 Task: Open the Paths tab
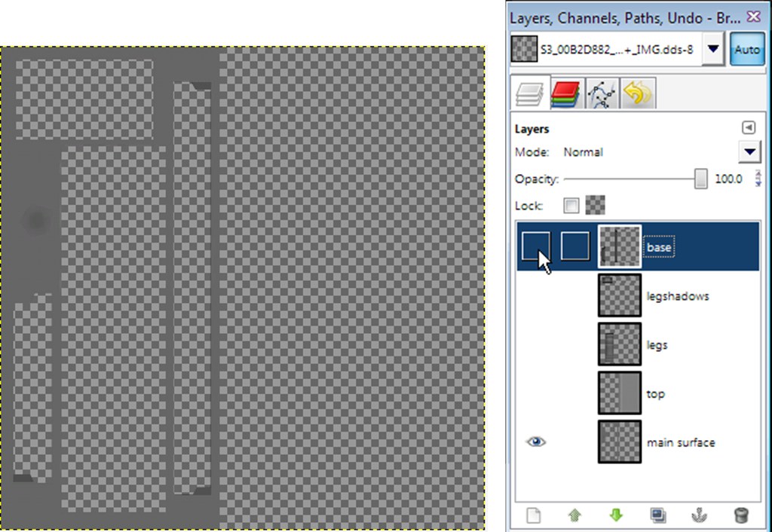click(601, 93)
